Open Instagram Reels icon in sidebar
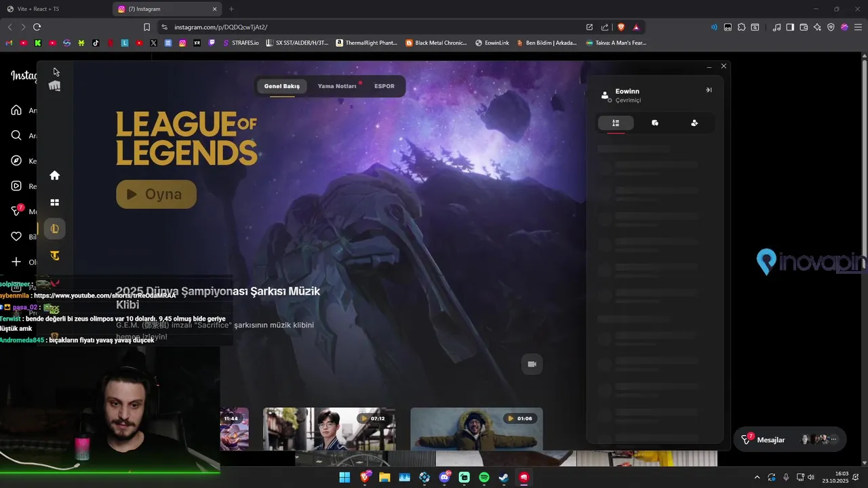 16,186
